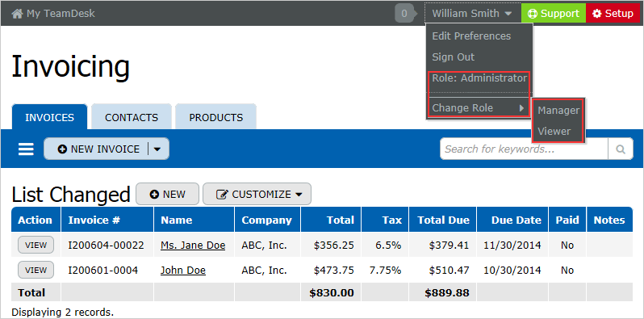The width and height of the screenshot is (644, 319).
Task: View invoice I200604-00022
Action: (x=36, y=245)
